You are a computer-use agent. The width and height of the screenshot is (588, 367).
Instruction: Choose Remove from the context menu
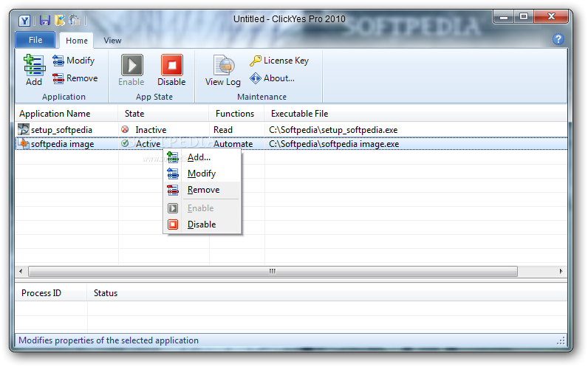point(202,190)
